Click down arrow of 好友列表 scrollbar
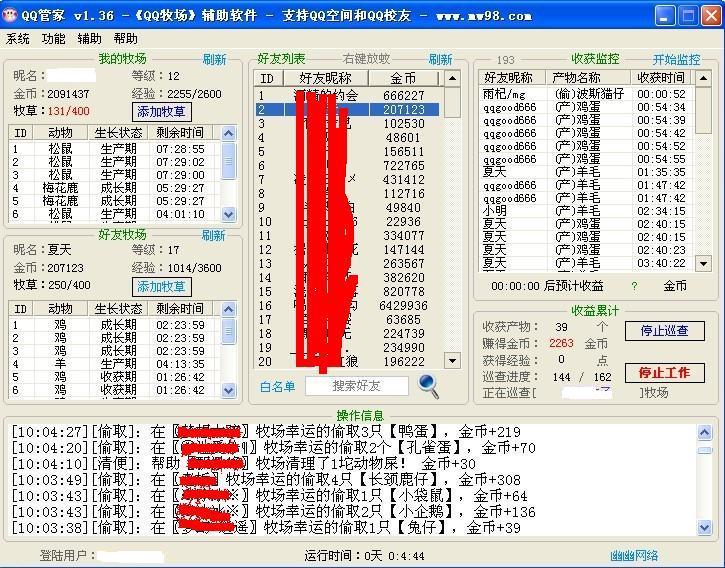This screenshot has width=725, height=568. click(452, 360)
